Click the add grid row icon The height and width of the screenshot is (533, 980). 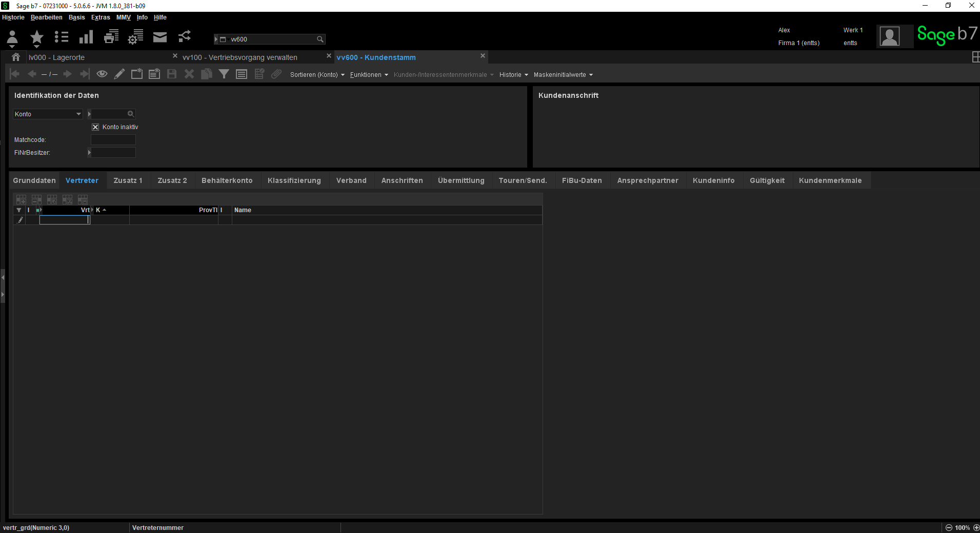pyautogui.click(x=21, y=199)
